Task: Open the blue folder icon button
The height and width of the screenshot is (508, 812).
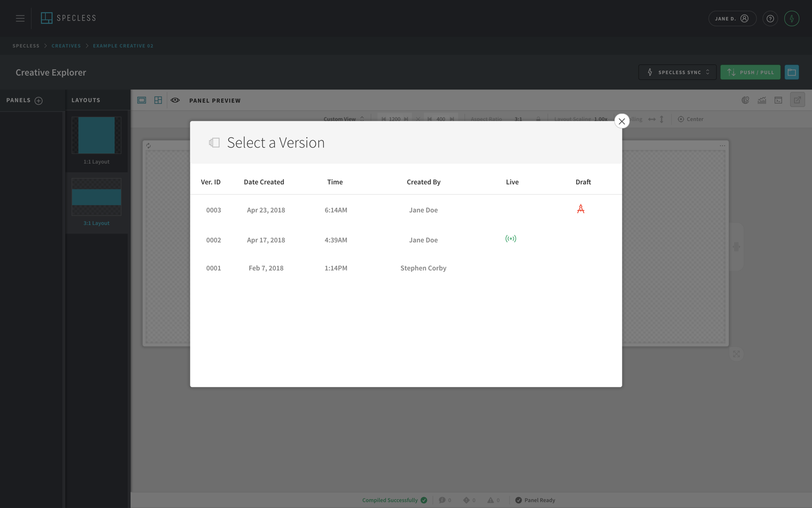Action: [x=792, y=72]
